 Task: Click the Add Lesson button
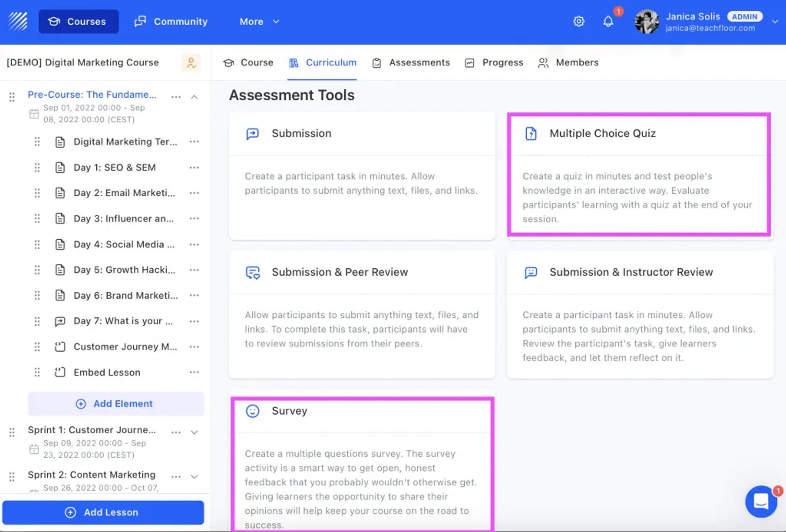[103, 512]
